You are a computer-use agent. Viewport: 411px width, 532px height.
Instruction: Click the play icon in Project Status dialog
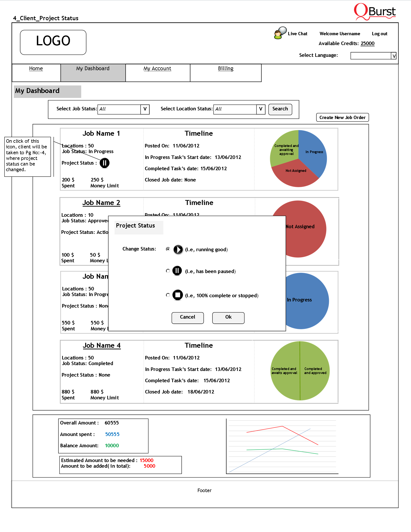coord(178,249)
